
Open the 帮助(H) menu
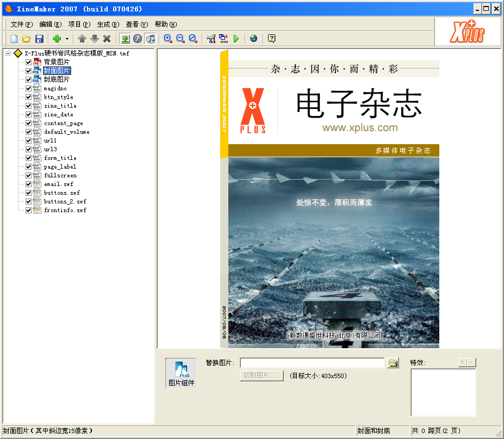166,24
